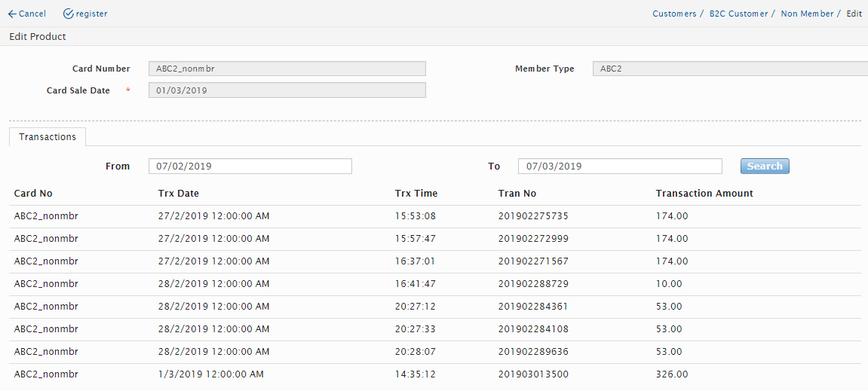Focus the Card Number field
The height and width of the screenshot is (391, 868).
[287, 69]
